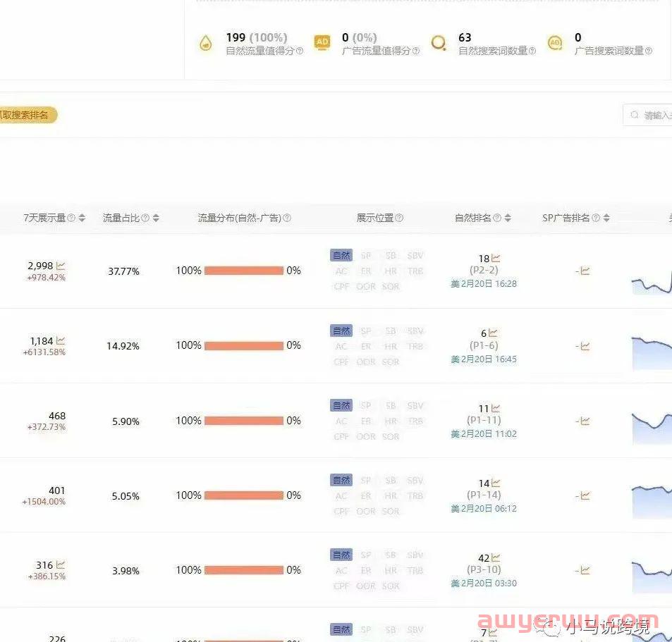This screenshot has width=672, height=642.
Task: Click the AC position tag in the 1,184 row
Action: tap(341, 347)
